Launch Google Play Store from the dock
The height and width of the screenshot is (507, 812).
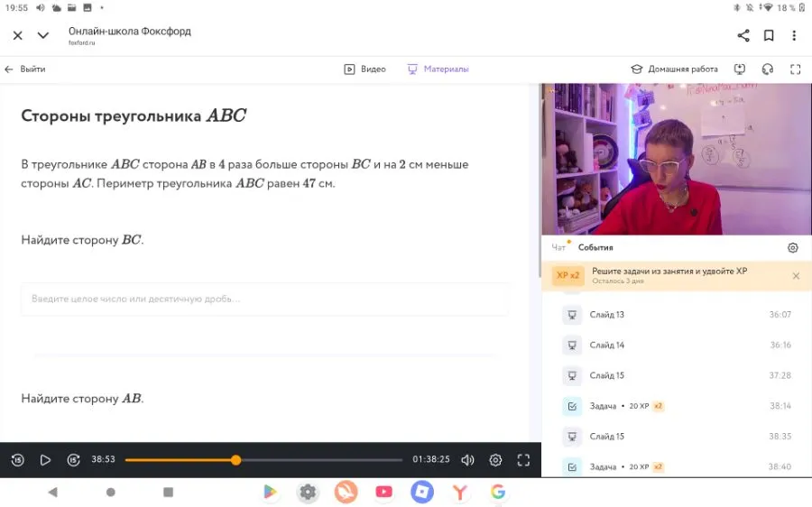coord(269,492)
